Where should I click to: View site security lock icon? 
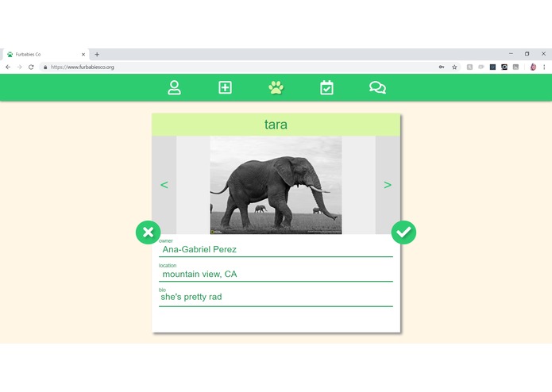click(x=45, y=67)
